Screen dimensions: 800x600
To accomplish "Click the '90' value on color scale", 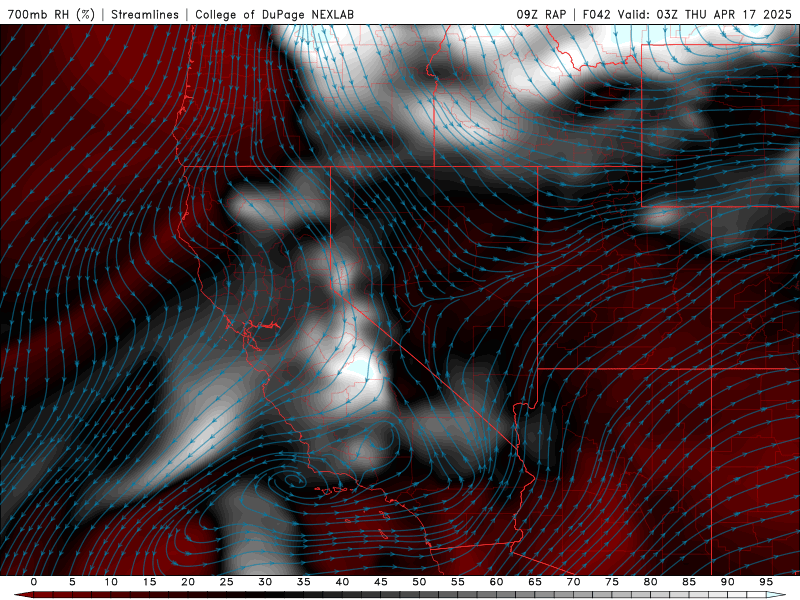I will pos(727,582).
